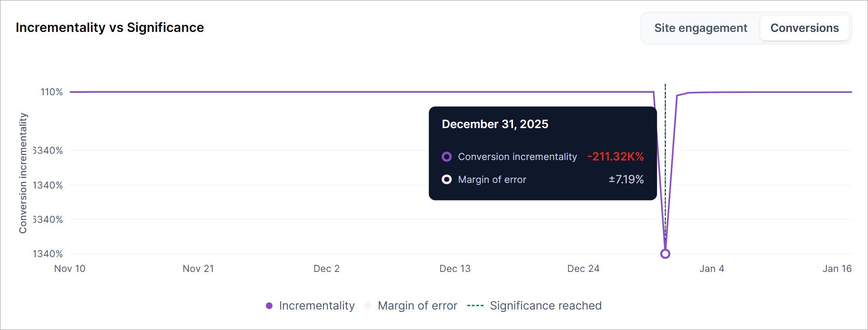Image resolution: width=868 pixels, height=330 pixels.
Task: Switch to the Site engagement tab
Action: [x=700, y=28]
